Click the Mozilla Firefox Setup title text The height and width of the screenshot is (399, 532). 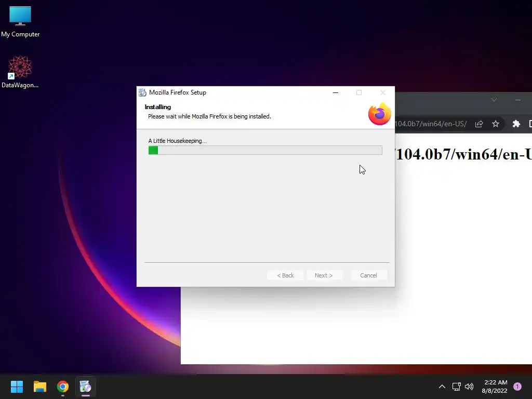point(178,92)
